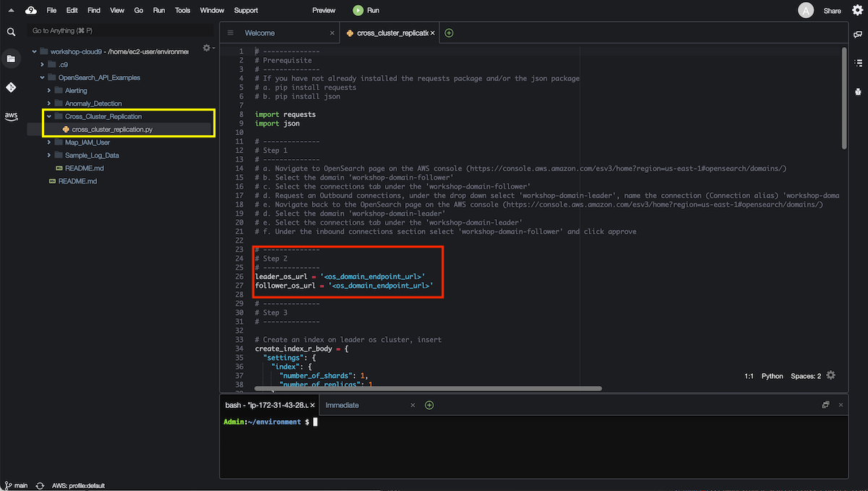
Task: Click the Share button
Action: click(833, 11)
